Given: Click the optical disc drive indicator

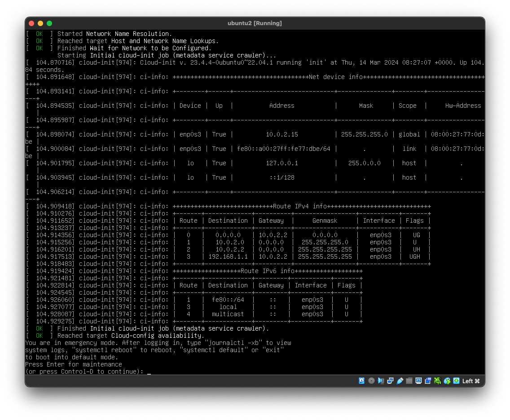Looking at the screenshot, I should pos(371,380).
